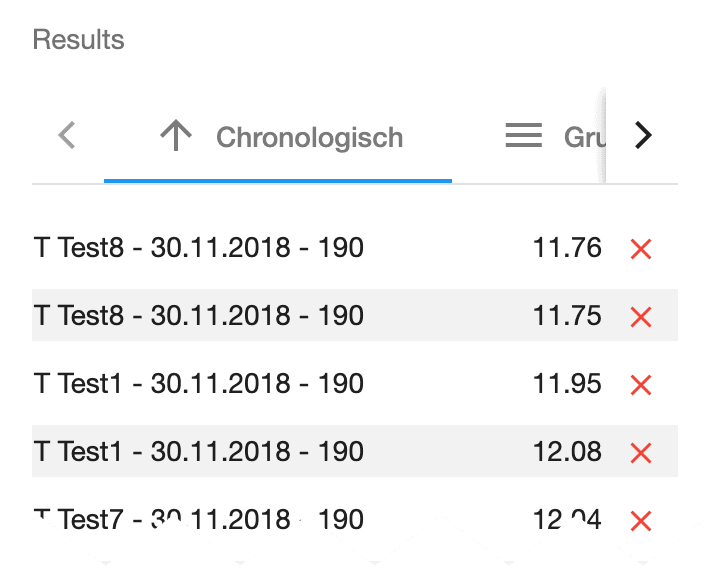Show next tabs with right chevron
The height and width of the screenshot is (568, 710).
[643, 135]
